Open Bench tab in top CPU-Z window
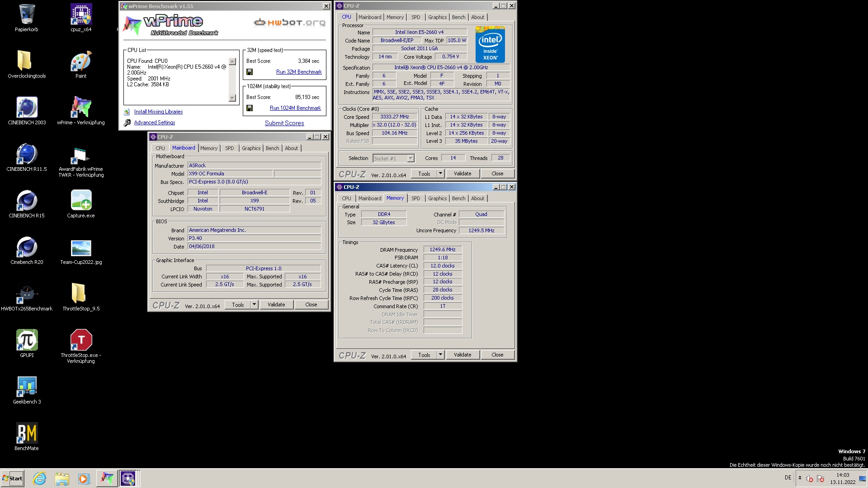 458,17
